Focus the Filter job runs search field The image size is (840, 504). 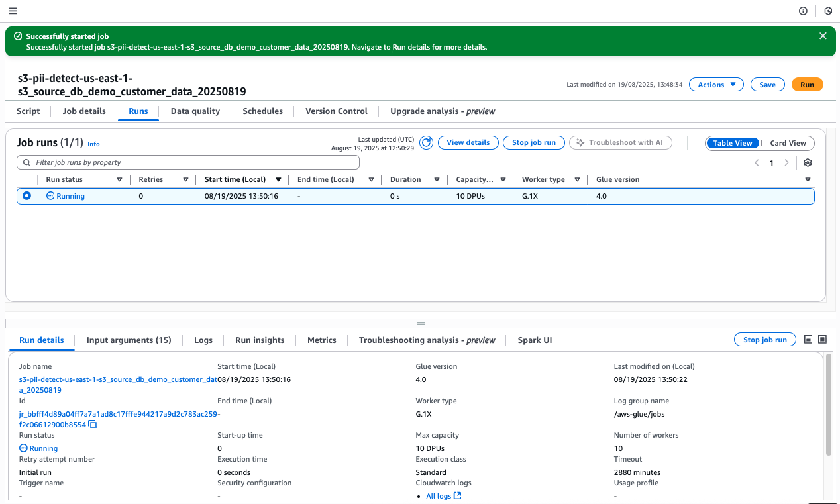188,162
